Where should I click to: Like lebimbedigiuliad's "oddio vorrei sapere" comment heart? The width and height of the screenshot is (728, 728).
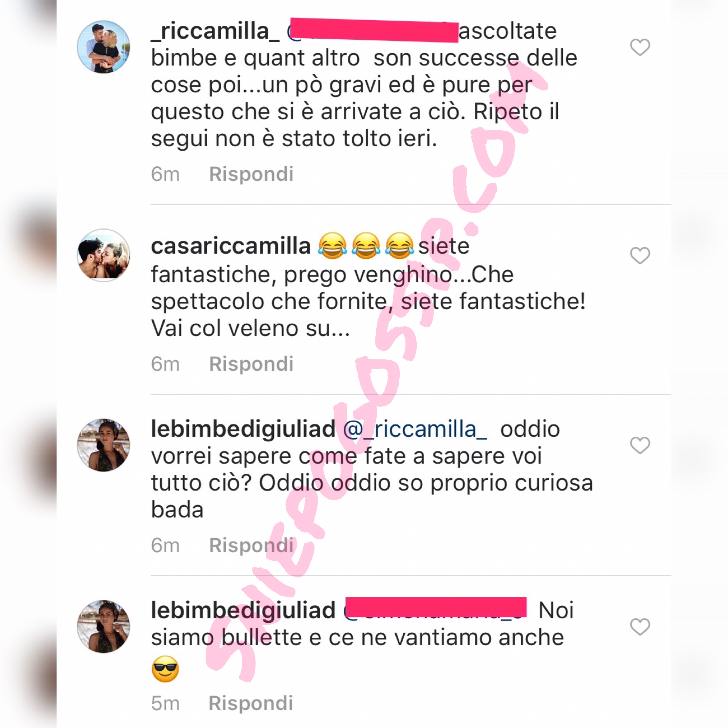click(x=640, y=445)
